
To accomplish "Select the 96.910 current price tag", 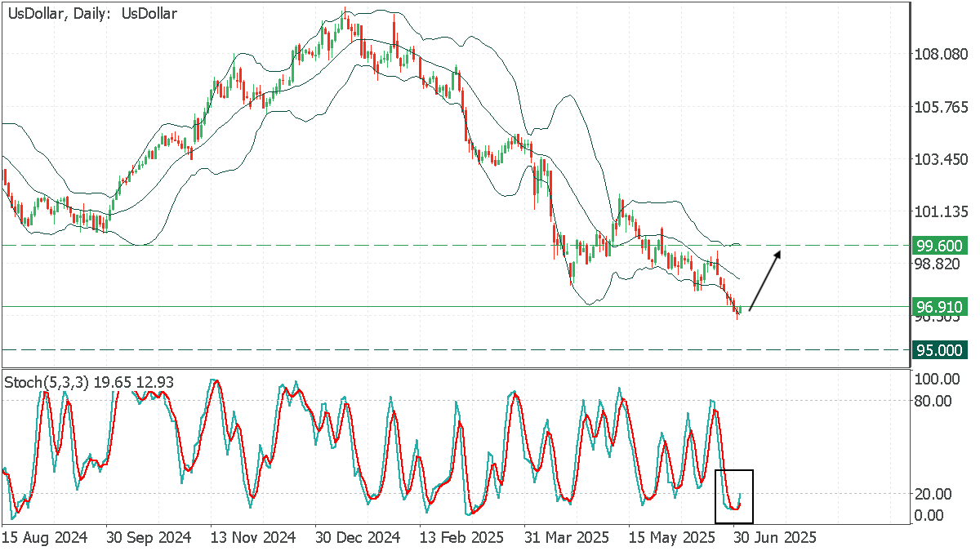I will point(940,307).
